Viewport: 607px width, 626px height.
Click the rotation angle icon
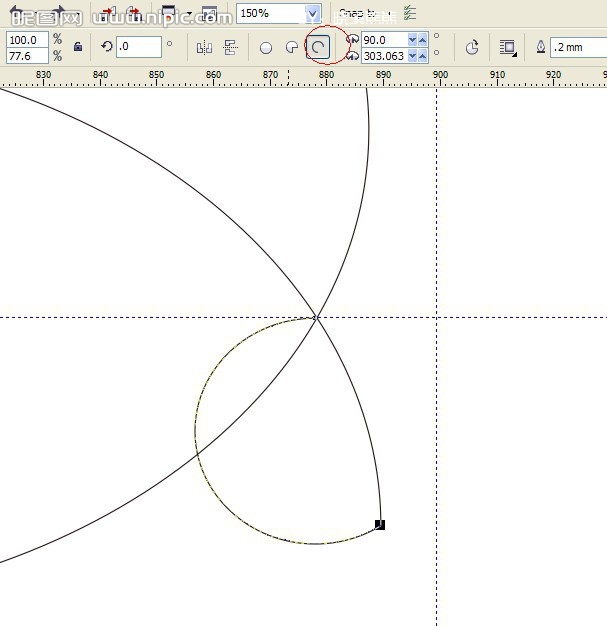107,47
